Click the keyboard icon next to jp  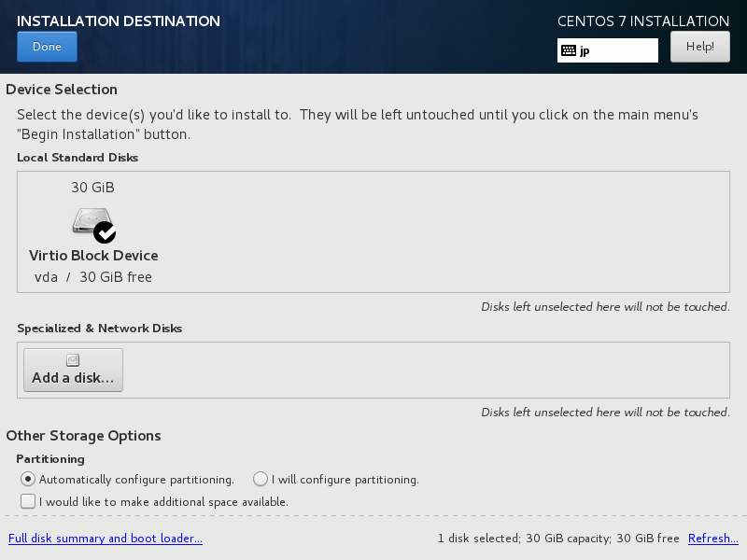(570, 49)
